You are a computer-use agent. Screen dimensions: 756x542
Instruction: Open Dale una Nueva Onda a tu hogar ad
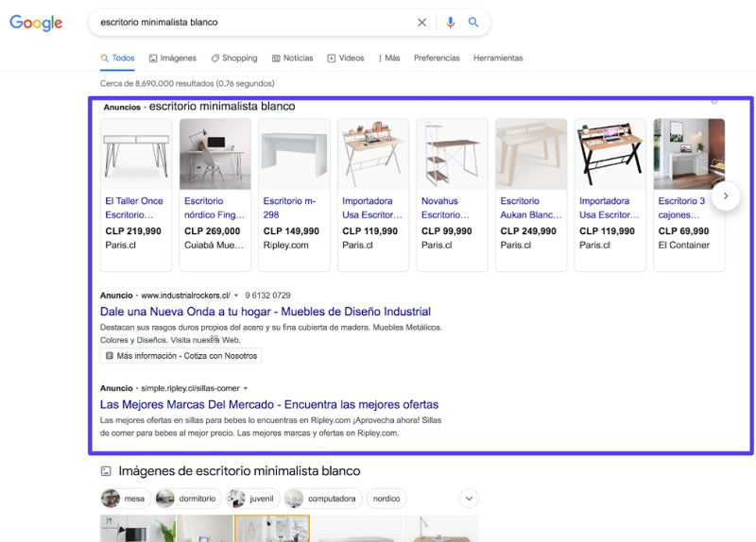(x=266, y=312)
